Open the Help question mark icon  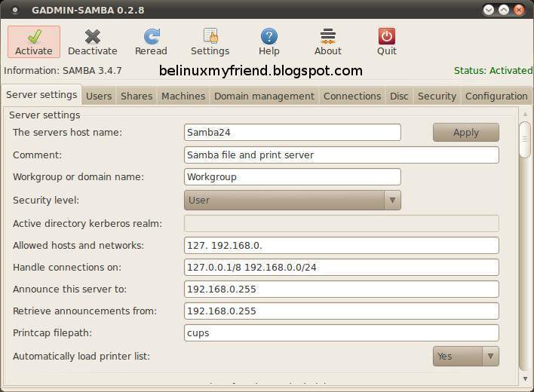(269, 36)
